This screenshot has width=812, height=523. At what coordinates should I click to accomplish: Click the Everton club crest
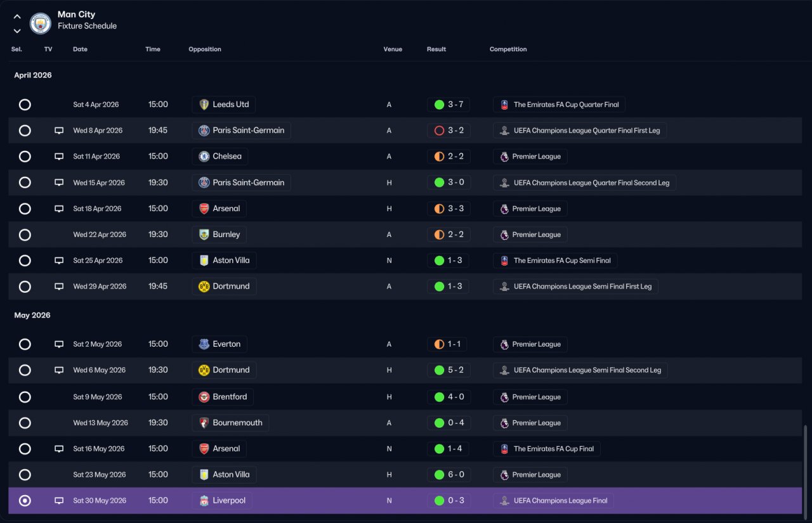click(x=204, y=344)
